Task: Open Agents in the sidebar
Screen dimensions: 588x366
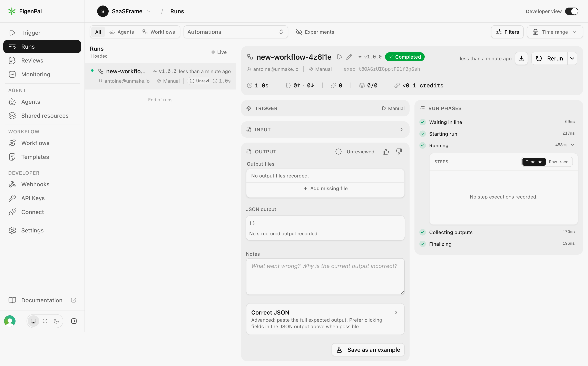Action: click(42, 102)
